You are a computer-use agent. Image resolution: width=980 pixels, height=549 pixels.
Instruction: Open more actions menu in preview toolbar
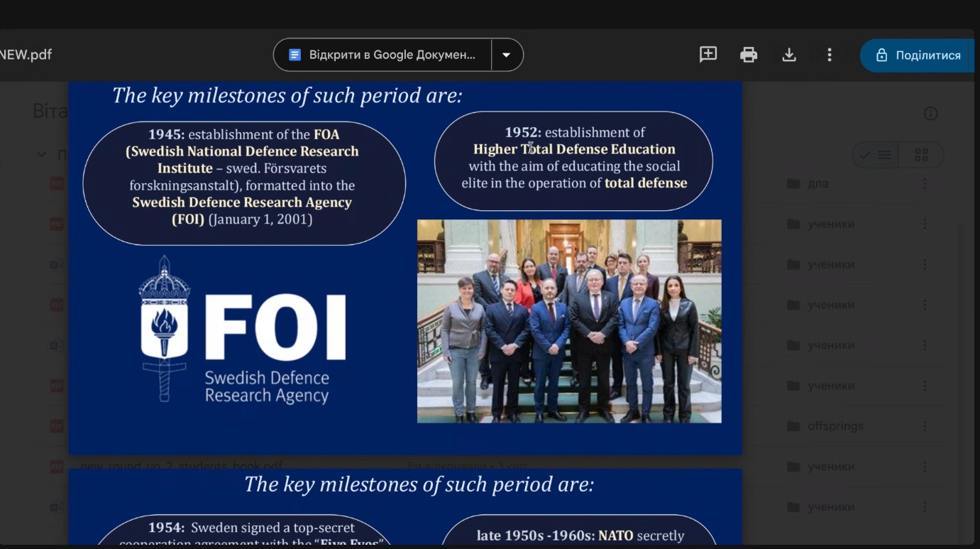pos(829,55)
